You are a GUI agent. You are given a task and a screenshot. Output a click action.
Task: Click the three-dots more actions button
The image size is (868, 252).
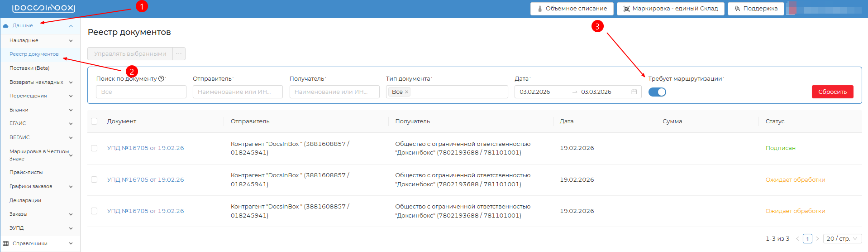pyautogui.click(x=179, y=54)
